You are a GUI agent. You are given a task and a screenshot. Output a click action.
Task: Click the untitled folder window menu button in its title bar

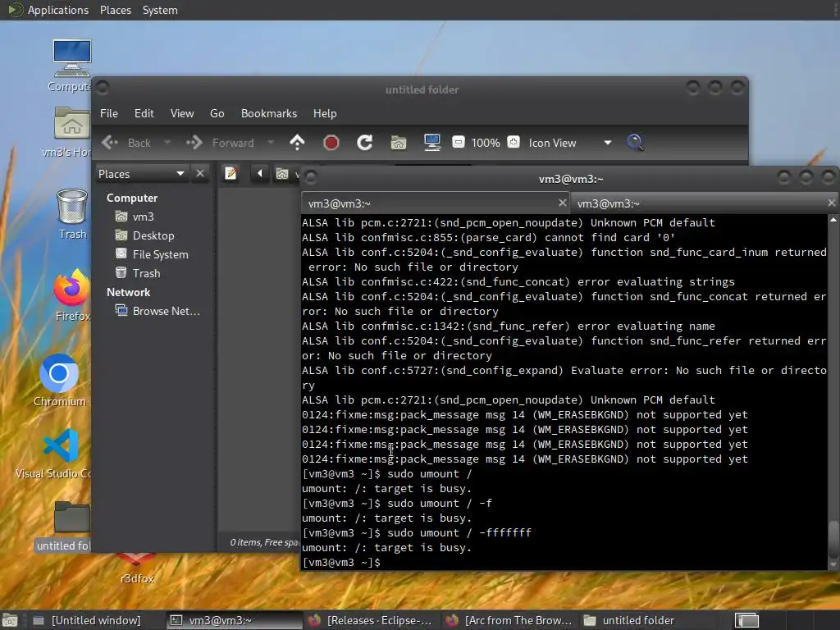(x=103, y=88)
